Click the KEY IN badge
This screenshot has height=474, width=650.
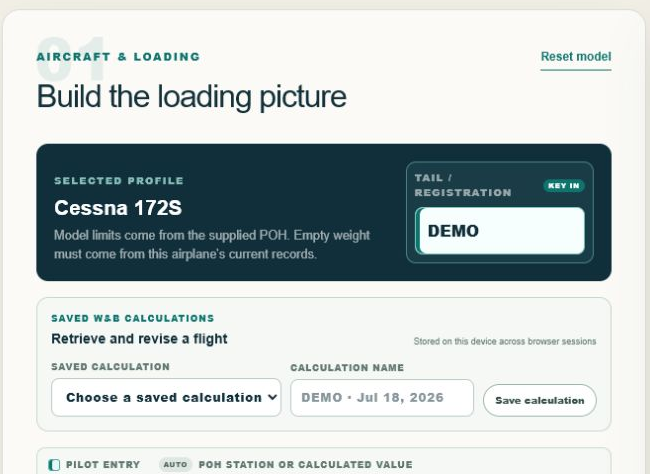pos(564,185)
